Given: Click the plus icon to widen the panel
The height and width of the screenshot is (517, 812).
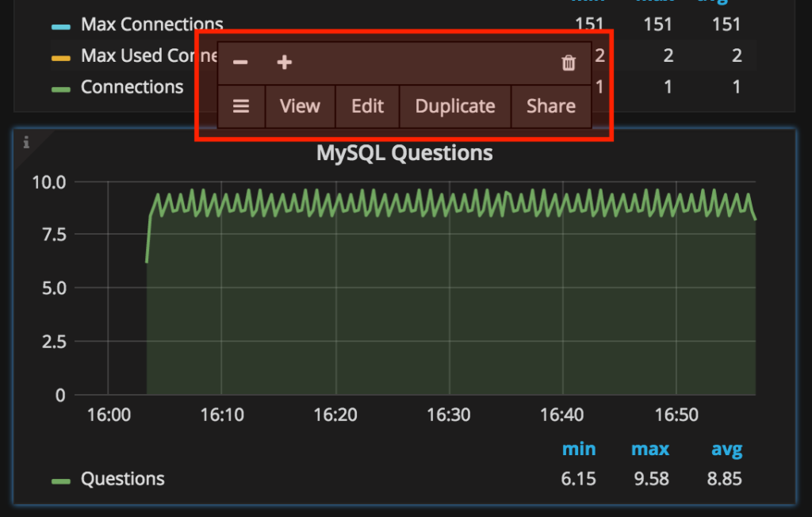Looking at the screenshot, I should click(284, 63).
